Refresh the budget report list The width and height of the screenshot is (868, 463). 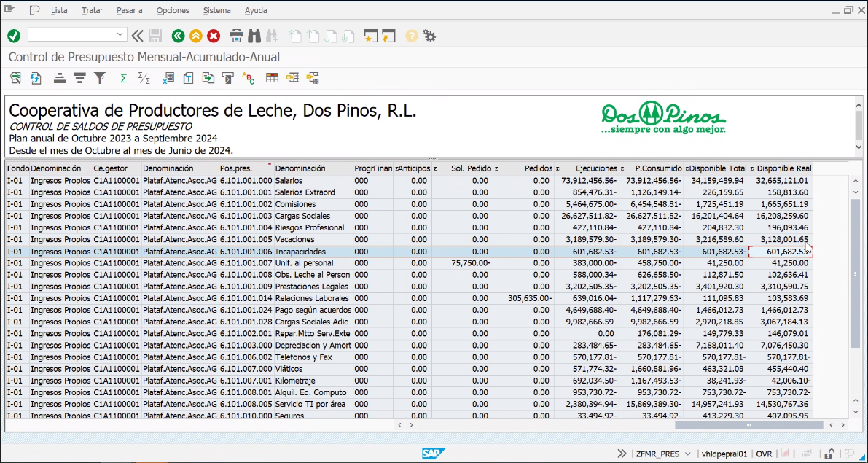(x=35, y=78)
